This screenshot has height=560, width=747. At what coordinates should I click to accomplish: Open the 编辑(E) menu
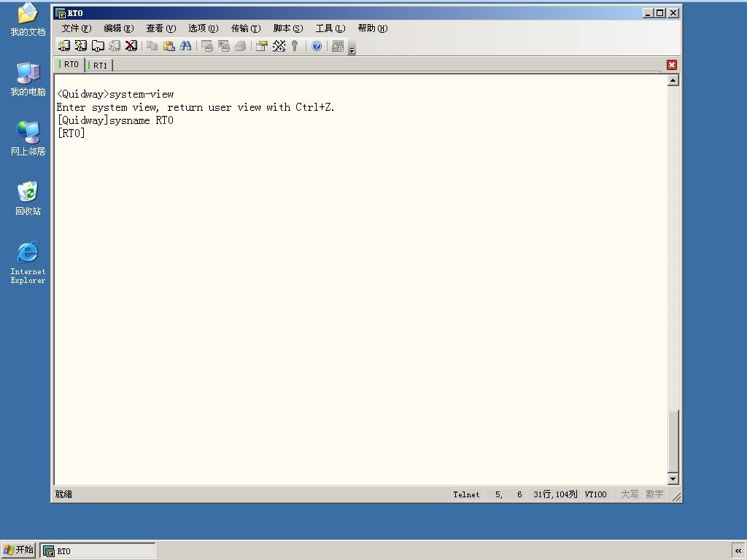[119, 28]
